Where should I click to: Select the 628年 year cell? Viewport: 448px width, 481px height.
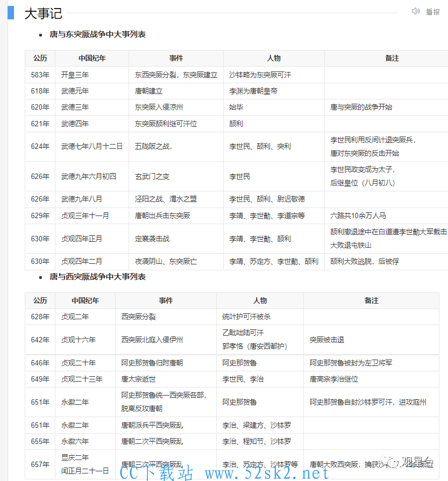(40, 317)
